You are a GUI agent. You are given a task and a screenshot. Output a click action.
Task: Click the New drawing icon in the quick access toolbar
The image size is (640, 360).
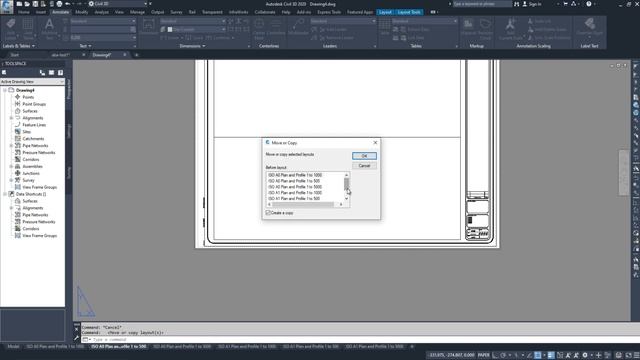click(x=19, y=4)
